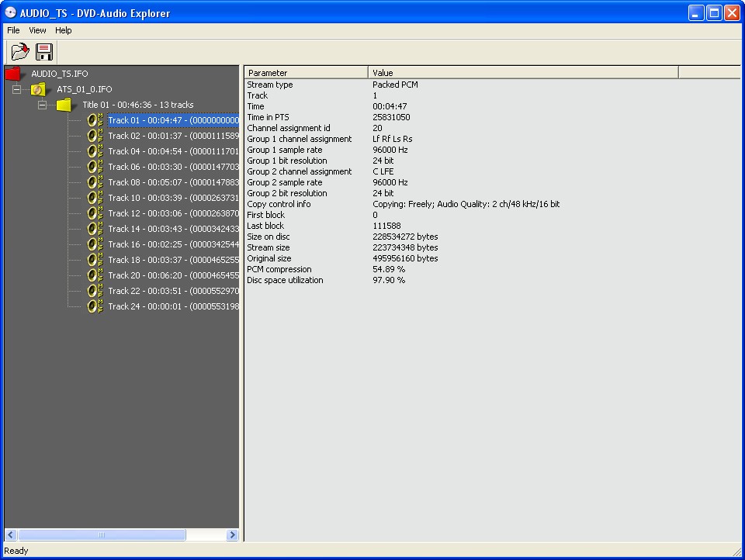Click the Track 24 audio icon
Viewport: 745px width, 560px height.
[95, 306]
